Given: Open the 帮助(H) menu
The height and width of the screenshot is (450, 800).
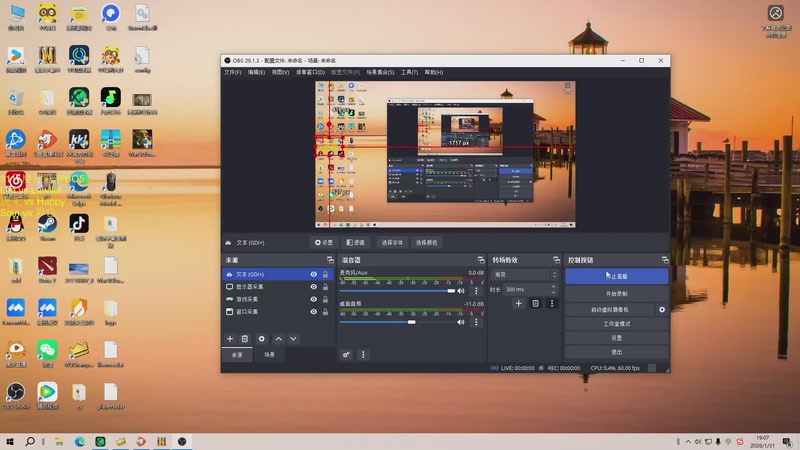Looking at the screenshot, I should click(x=434, y=72).
